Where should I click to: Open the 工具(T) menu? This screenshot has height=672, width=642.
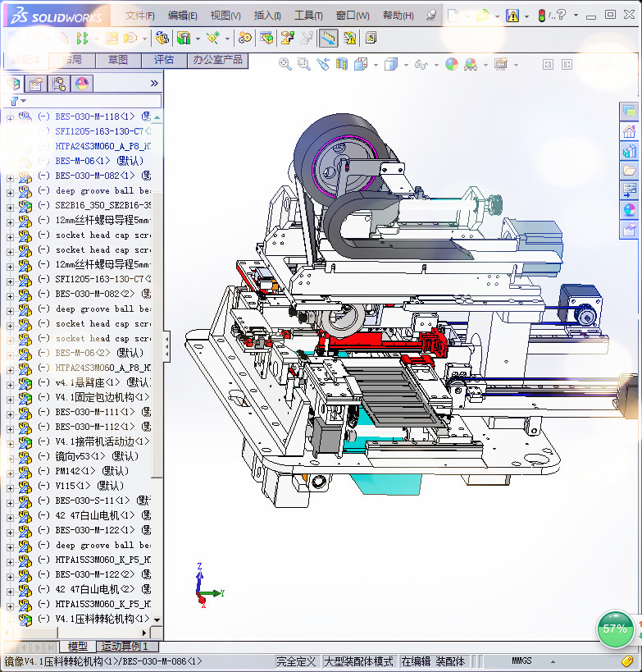[x=308, y=16]
